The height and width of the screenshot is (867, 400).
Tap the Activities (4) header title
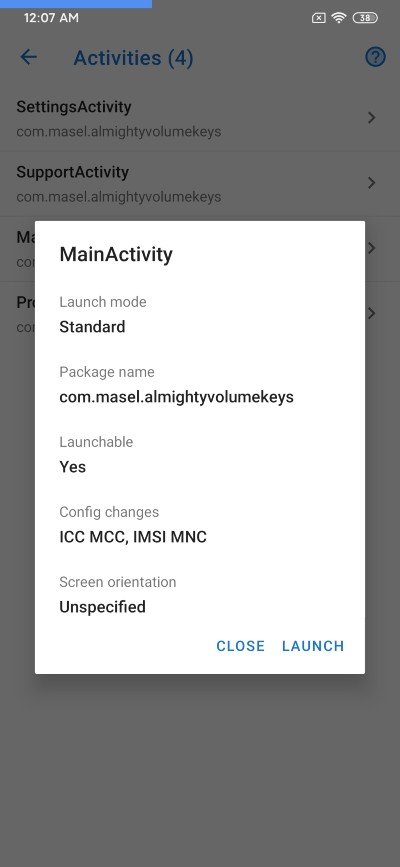pos(133,58)
